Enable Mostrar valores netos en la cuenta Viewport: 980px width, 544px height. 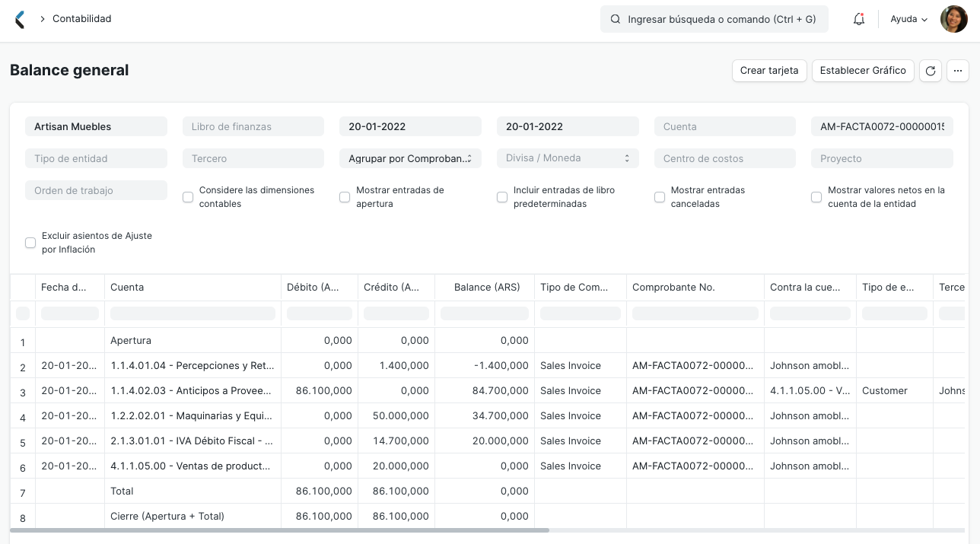tap(816, 197)
